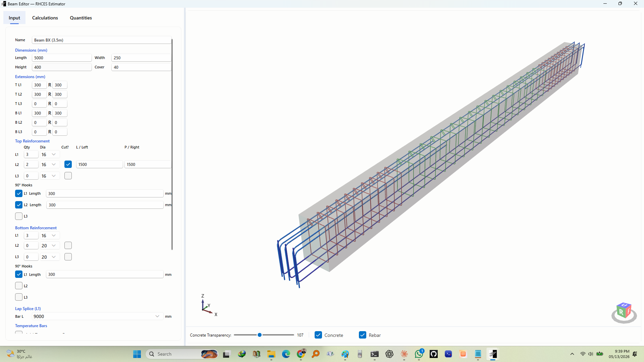Open Top Reinforcement L1 diameter dropdown
Image resolution: width=644 pixels, height=362 pixels.
(x=50, y=154)
